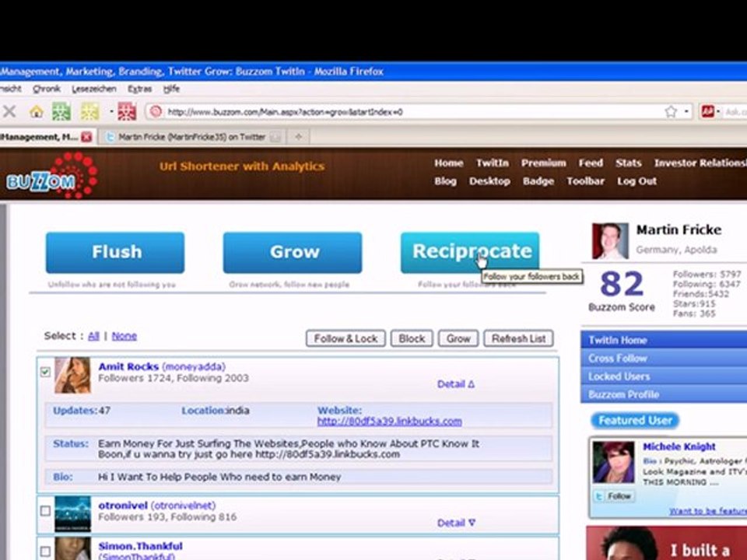Open the Hilfe menu
The image size is (747, 560).
coord(171,89)
